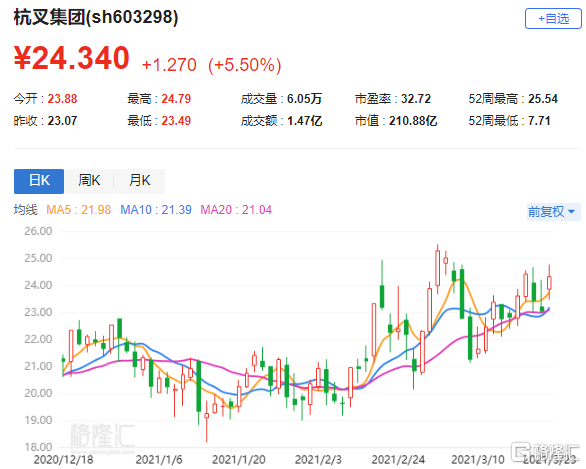This screenshot has width=586, height=469.
Task: Click the 成交额 value 1.47亿
Action: coord(304,121)
